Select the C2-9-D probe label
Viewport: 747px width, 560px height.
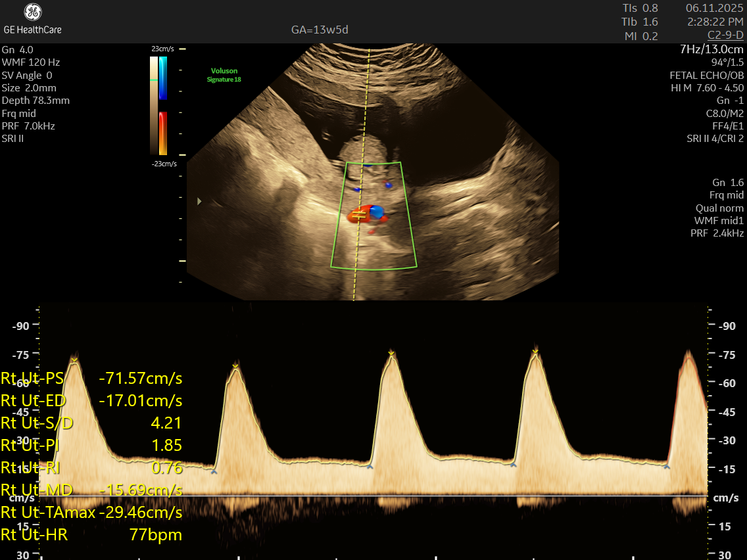725,35
